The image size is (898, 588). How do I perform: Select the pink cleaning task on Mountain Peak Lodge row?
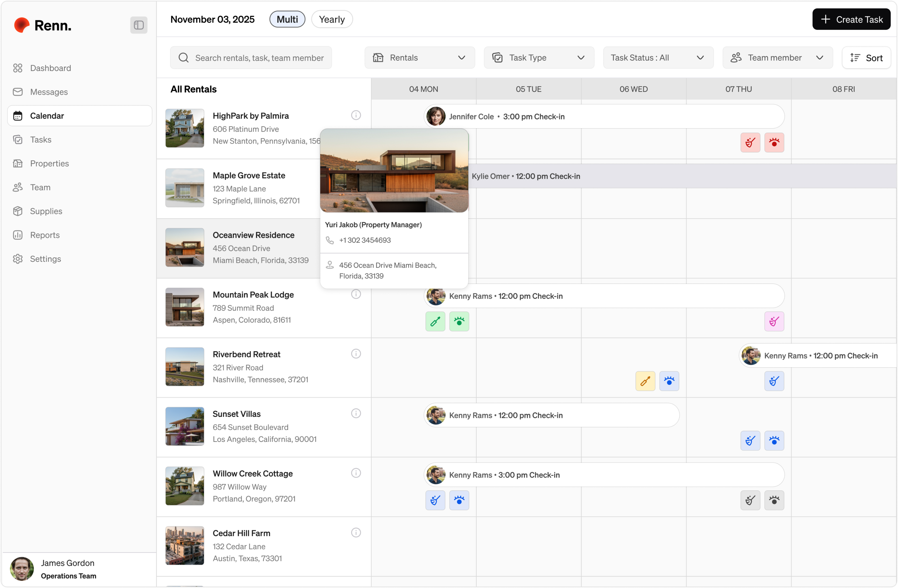click(x=774, y=321)
